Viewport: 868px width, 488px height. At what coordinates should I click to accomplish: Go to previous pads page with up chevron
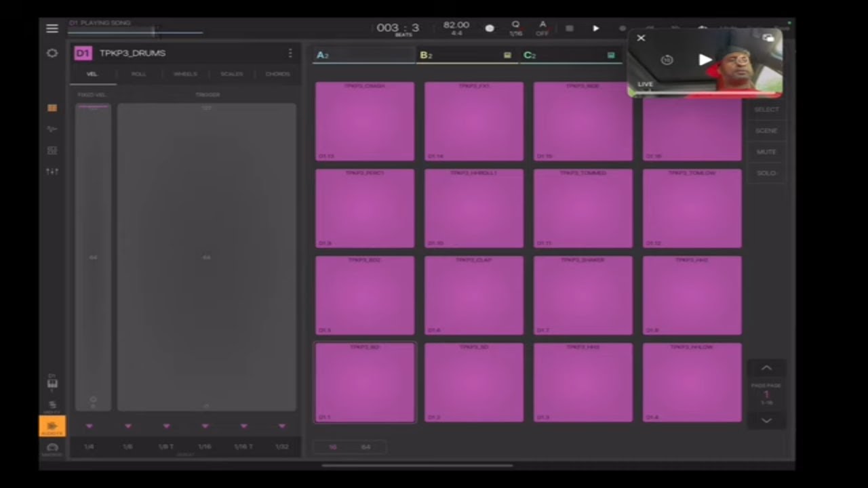coord(766,368)
